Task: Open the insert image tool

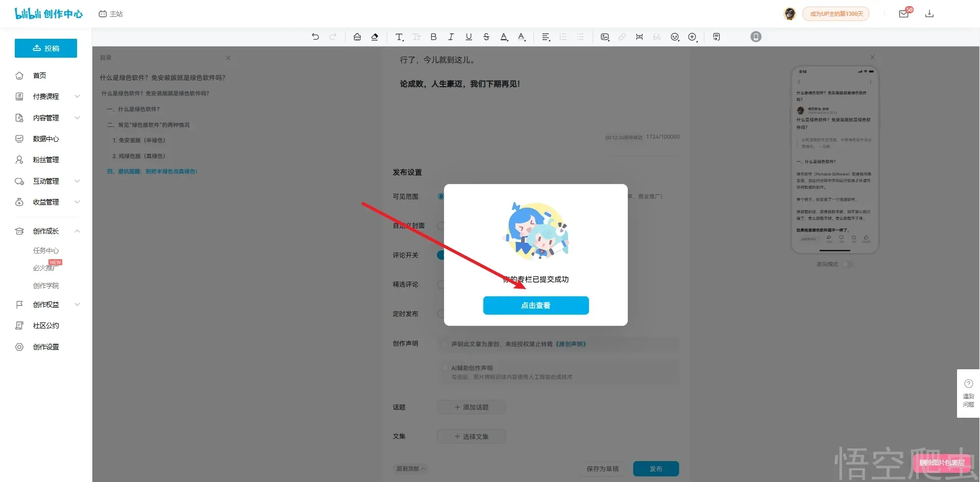Action: click(x=605, y=37)
